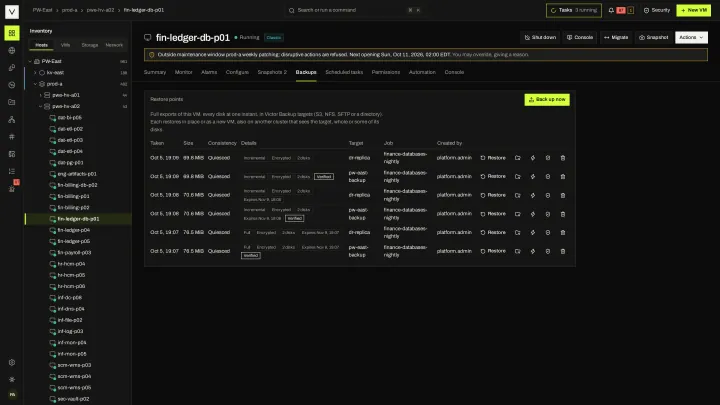This screenshot has width=720, height=405.
Task: Open the clock history icon in sidebar
Action: [11, 85]
